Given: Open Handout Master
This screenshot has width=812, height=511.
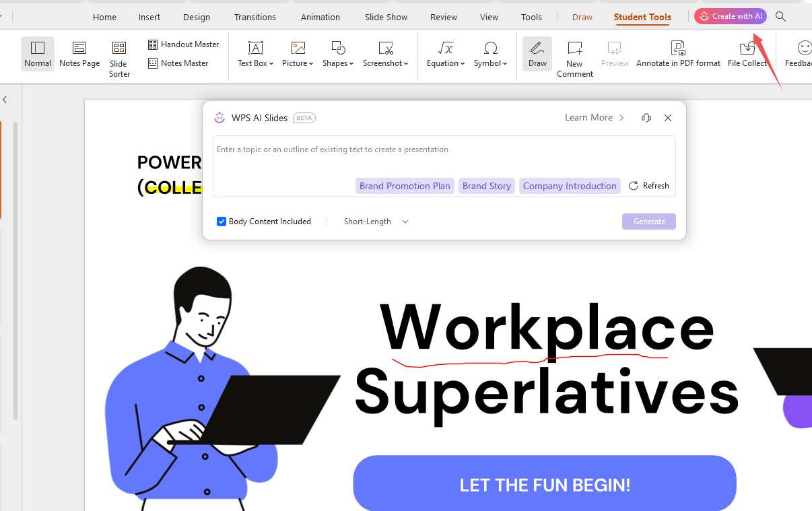Looking at the screenshot, I should point(183,44).
